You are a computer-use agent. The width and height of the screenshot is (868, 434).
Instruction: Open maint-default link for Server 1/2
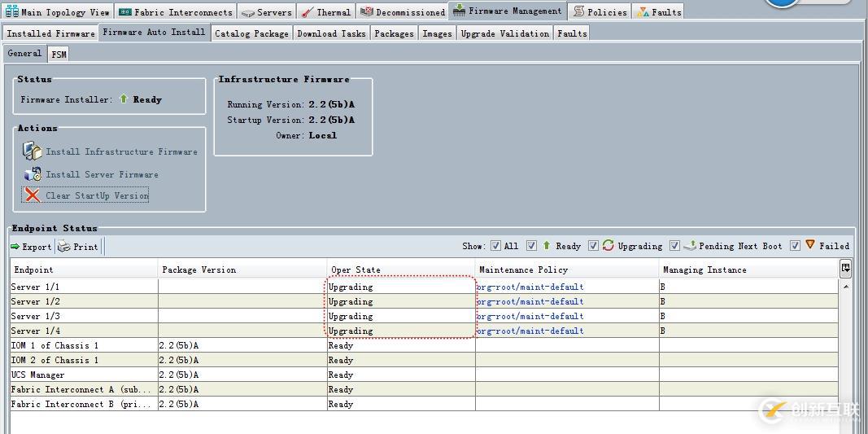click(x=530, y=301)
